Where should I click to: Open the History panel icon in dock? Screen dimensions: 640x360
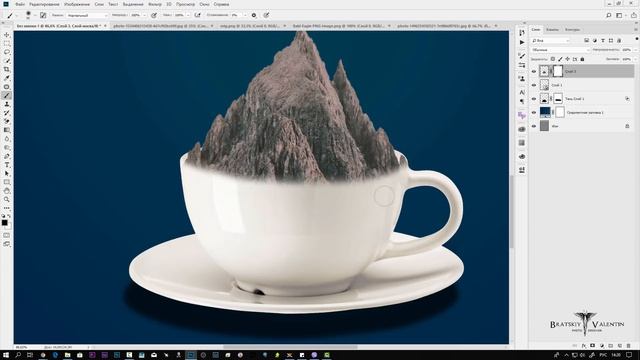[x=522, y=33]
